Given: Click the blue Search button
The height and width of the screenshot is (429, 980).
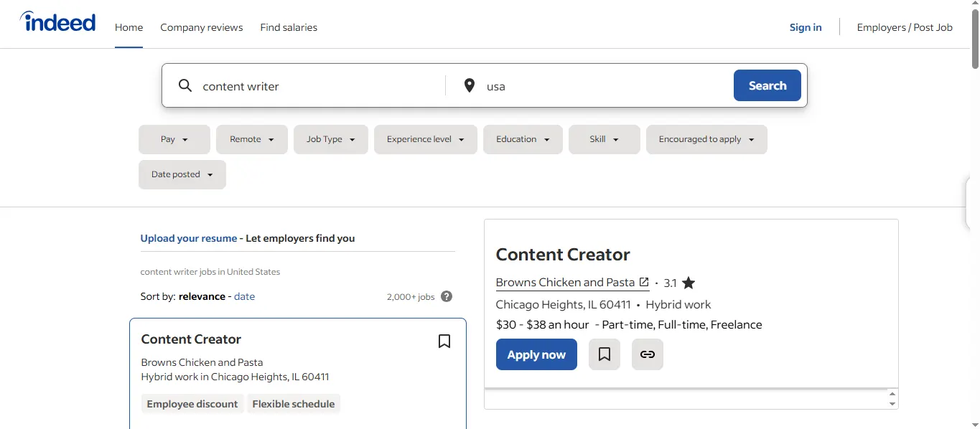Looking at the screenshot, I should [767, 85].
